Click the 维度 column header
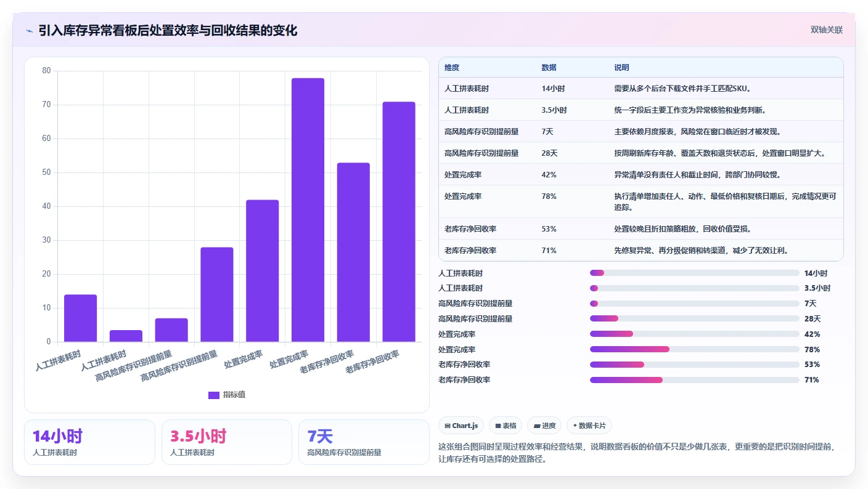Screen dimensions: 868x489 pyautogui.click(x=452, y=68)
